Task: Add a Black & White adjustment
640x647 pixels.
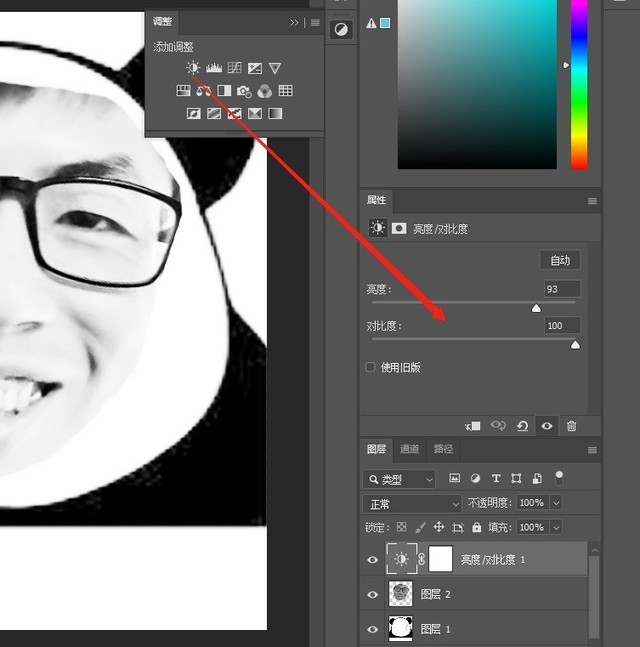Action: point(224,91)
